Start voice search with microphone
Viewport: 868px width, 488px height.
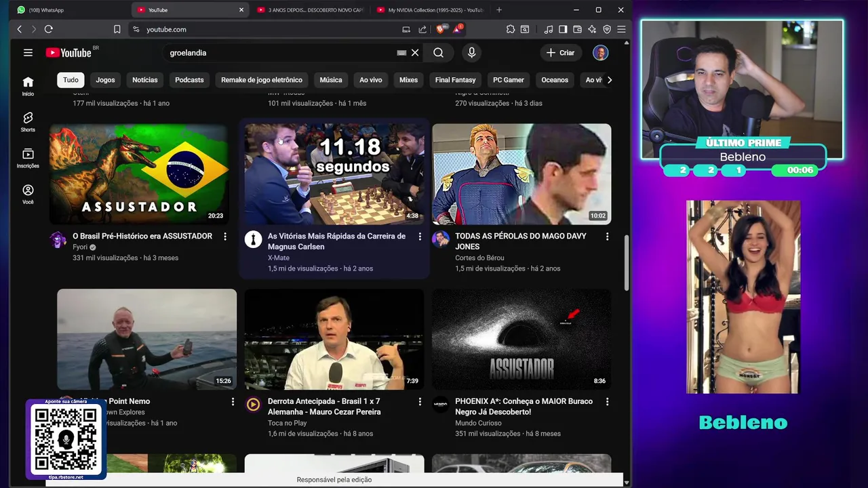471,53
